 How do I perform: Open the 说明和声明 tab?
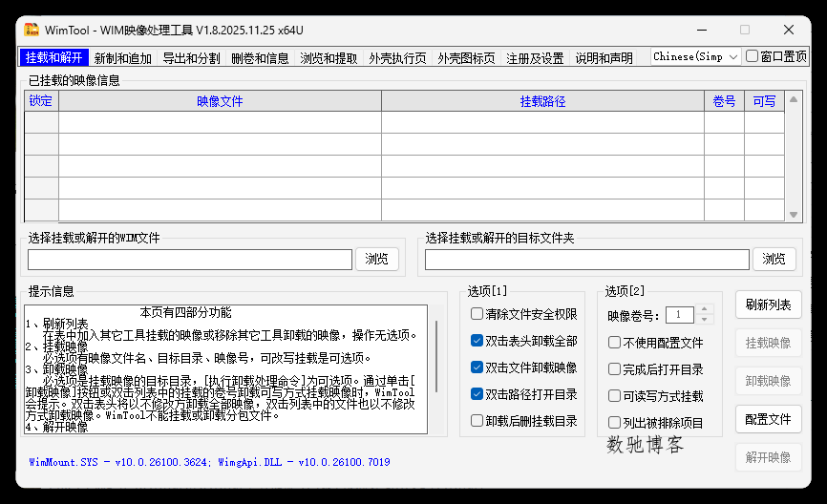(x=604, y=57)
